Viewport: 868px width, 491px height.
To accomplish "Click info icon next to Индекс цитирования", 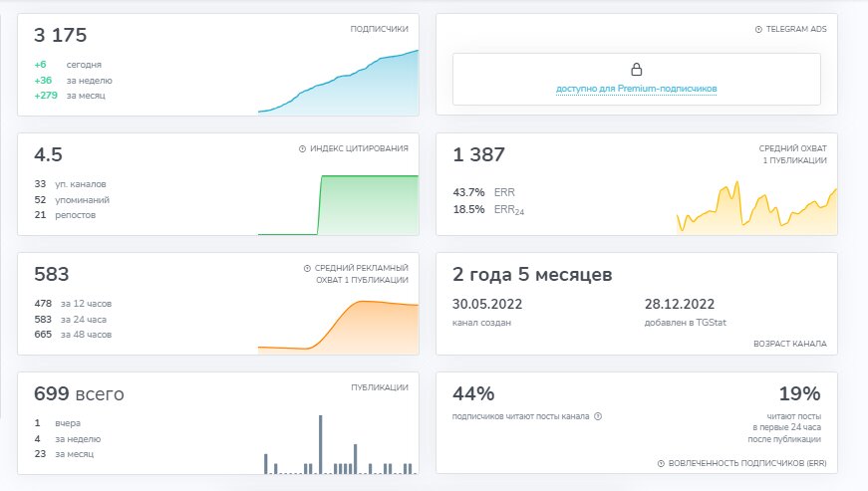I will point(302,148).
